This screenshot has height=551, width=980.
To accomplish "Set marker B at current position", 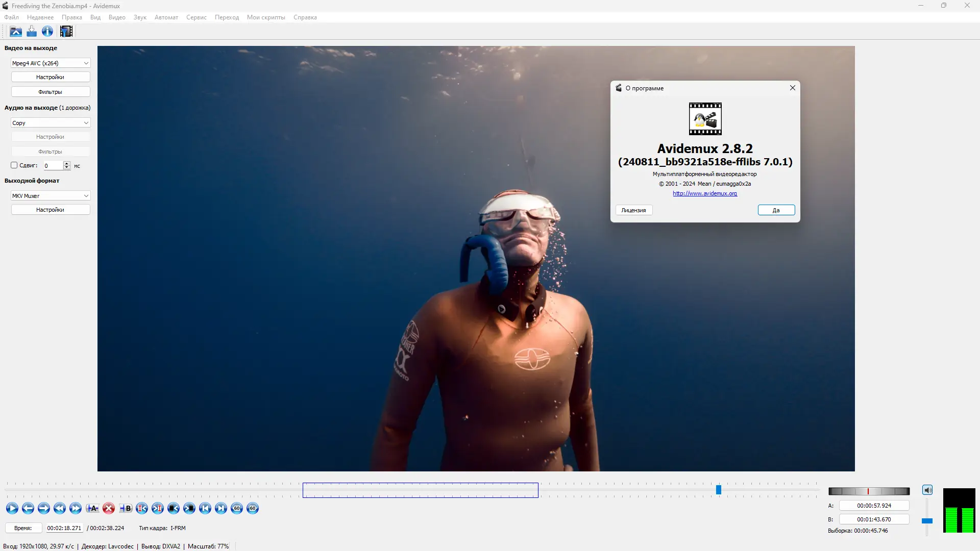I will click(x=125, y=508).
